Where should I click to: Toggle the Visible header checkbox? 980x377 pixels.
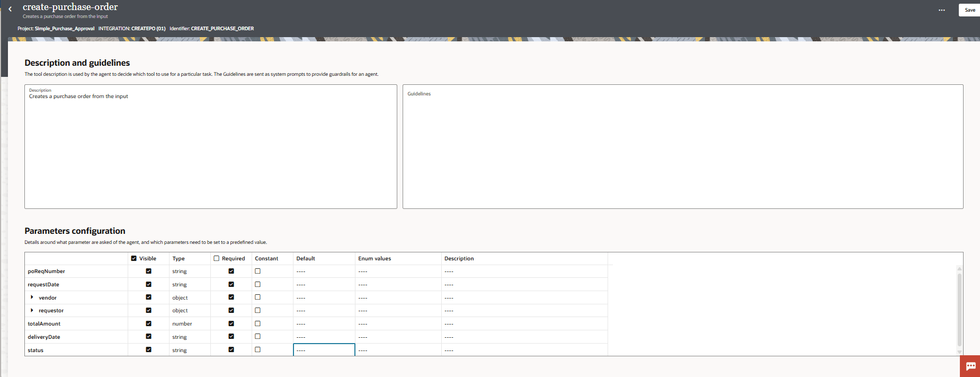(x=134, y=259)
